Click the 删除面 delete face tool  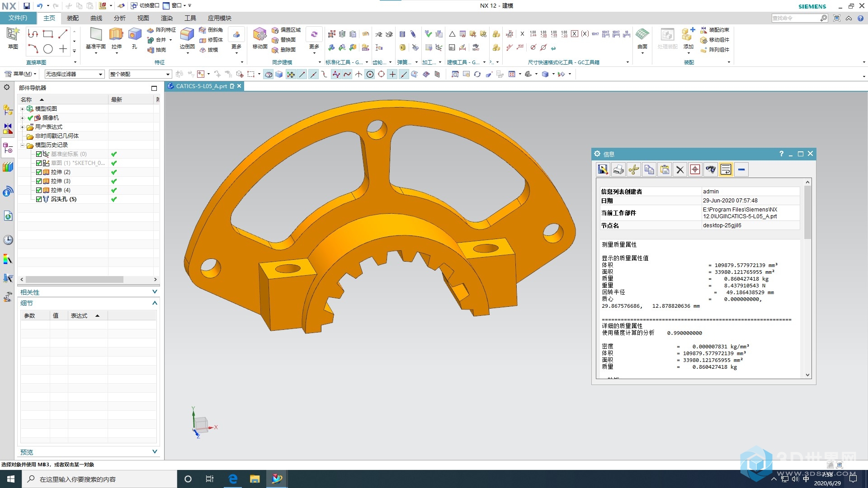click(x=283, y=50)
